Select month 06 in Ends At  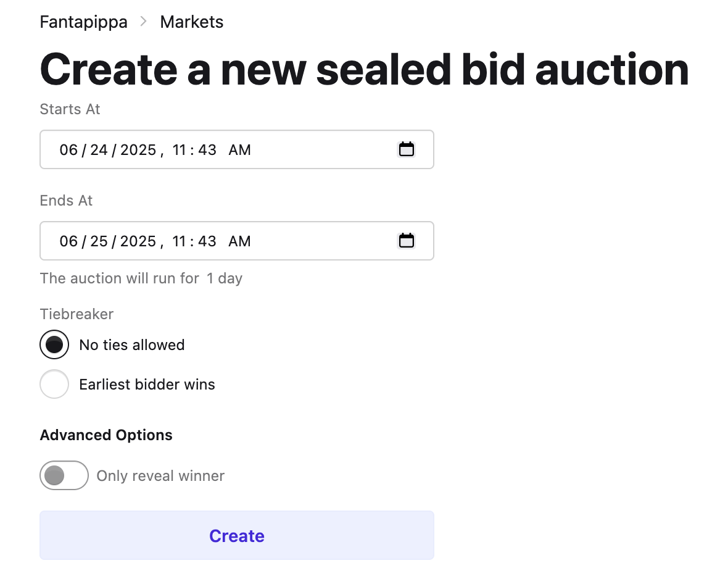(68, 241)
